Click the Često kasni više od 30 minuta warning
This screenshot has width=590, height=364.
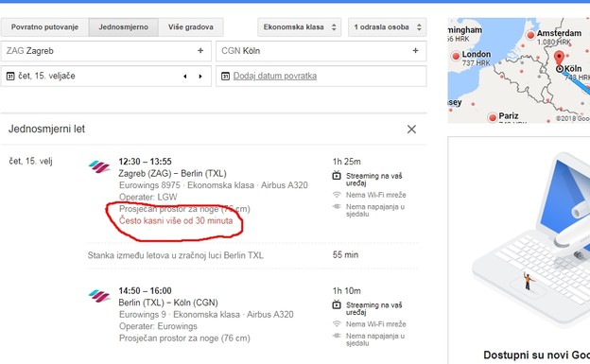click(x=176, y=220)
